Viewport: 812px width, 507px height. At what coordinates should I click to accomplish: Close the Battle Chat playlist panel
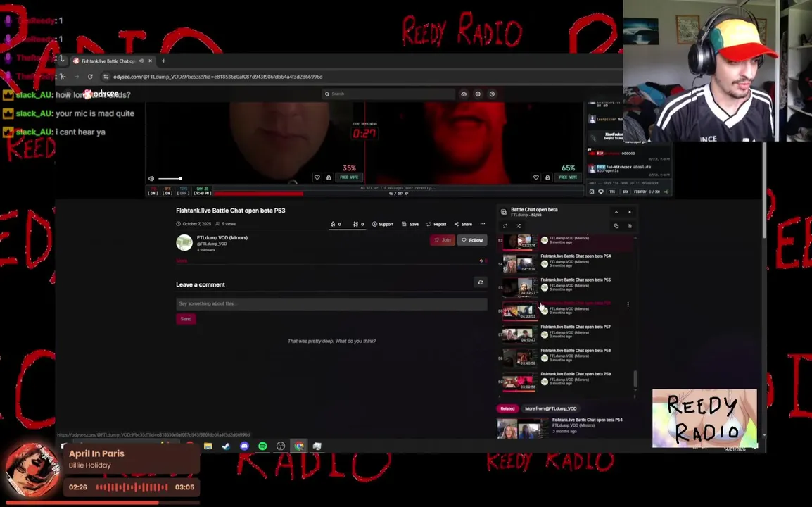[630, 212]
